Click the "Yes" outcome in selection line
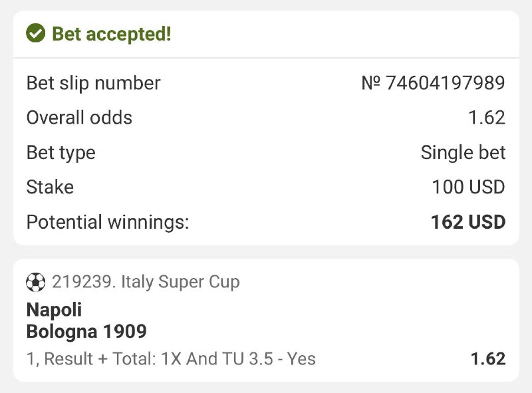The height and width of the screenshot is (393, 532). pyautogui.click(x=302, y=359)
